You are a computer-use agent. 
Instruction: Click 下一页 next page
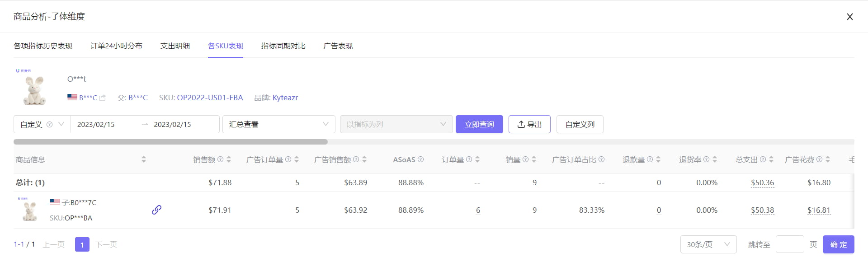tap(106, 244)
